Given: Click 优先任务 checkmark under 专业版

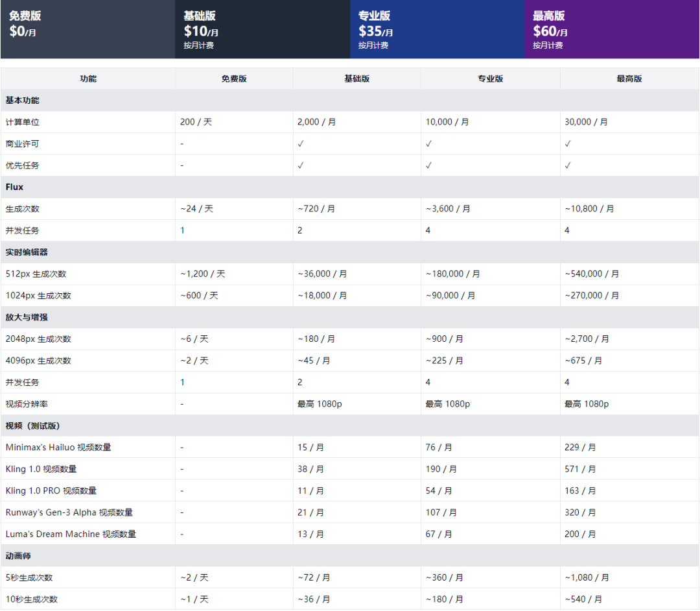Looking at the screenshot, I should click(428, 165).
